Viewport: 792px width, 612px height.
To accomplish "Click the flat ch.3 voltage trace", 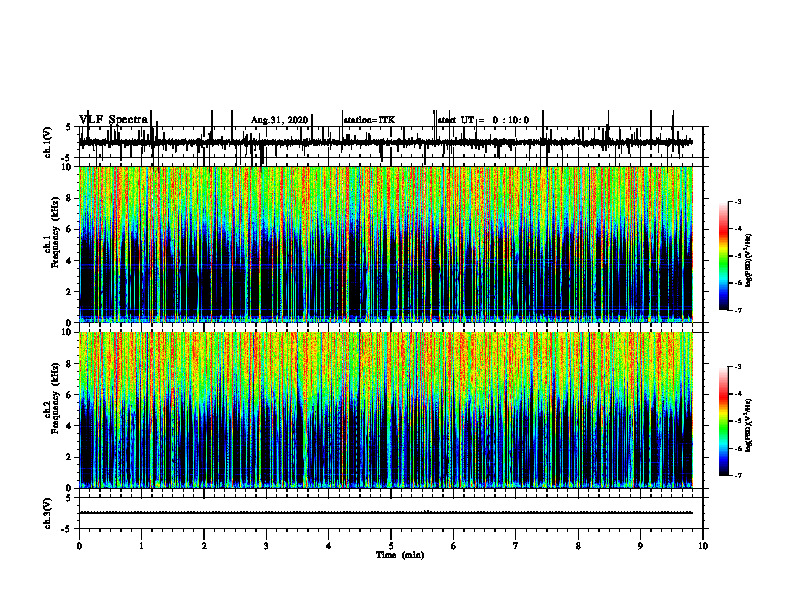I will [x=386, y=513].
